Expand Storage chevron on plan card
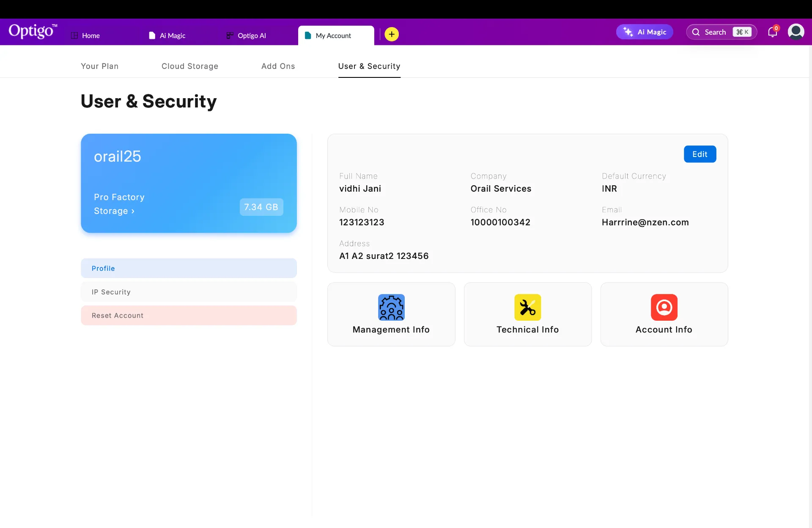The image size is (812, 528). pos(133,211)
